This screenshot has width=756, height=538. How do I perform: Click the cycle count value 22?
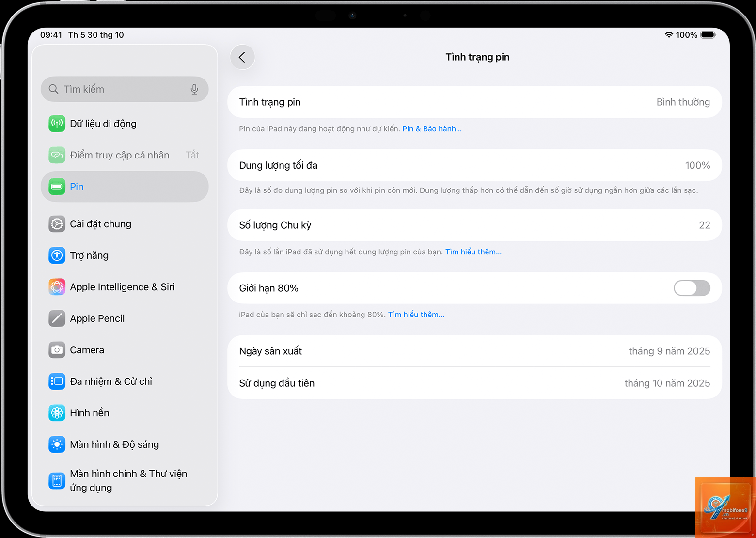[x=705, y=225]
